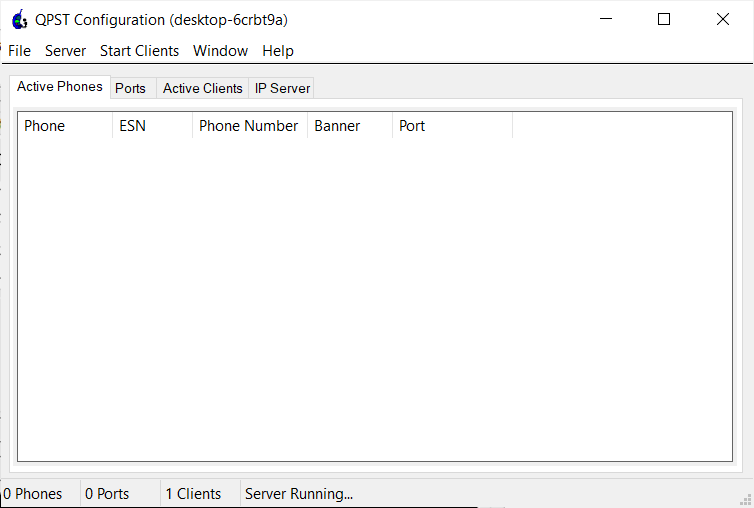
Task: Sort by the Phone column header
Action: (x=65, y=126)
